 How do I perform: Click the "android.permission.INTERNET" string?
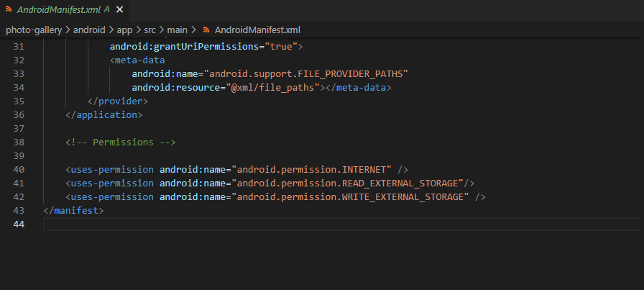[312, 170]
